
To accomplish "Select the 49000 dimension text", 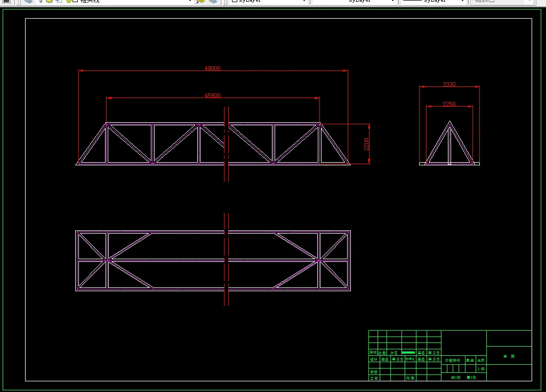I will tap(212, 68).
